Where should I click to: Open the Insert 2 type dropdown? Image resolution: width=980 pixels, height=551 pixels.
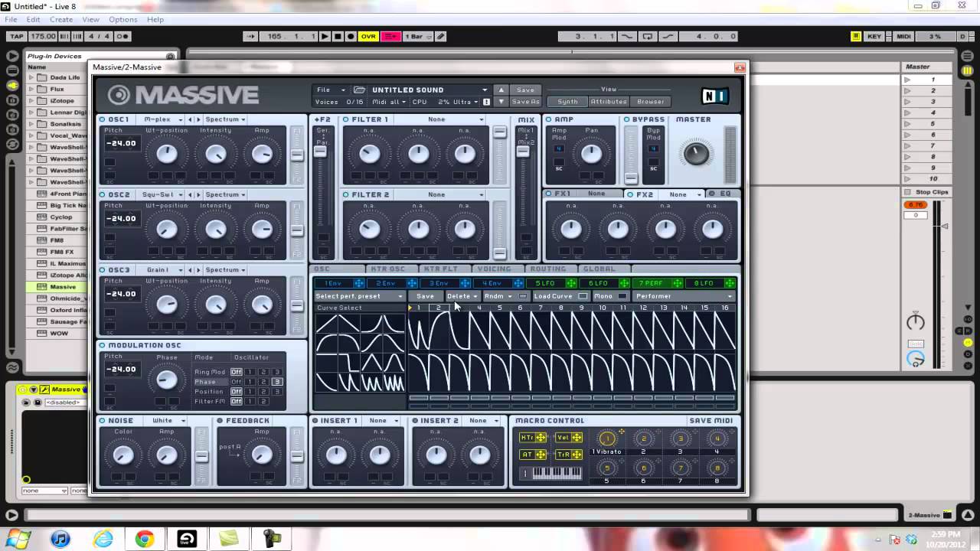point(482,420)
